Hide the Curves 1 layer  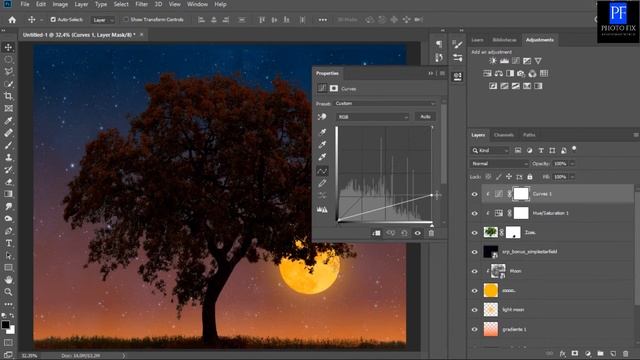pos(474,194)
